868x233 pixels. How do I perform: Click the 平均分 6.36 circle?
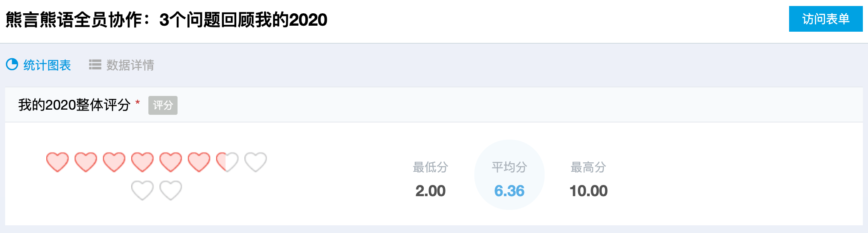(509, 175)
